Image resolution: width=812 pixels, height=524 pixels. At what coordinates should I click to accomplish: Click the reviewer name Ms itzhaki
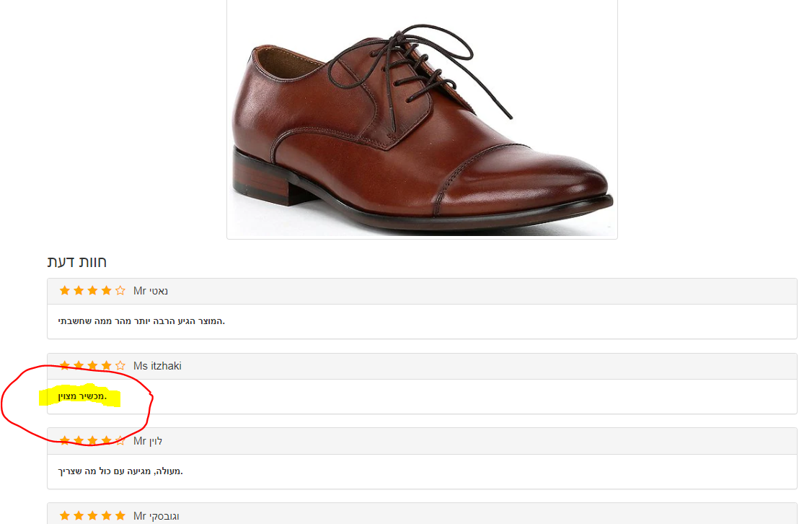click(157, 366)
